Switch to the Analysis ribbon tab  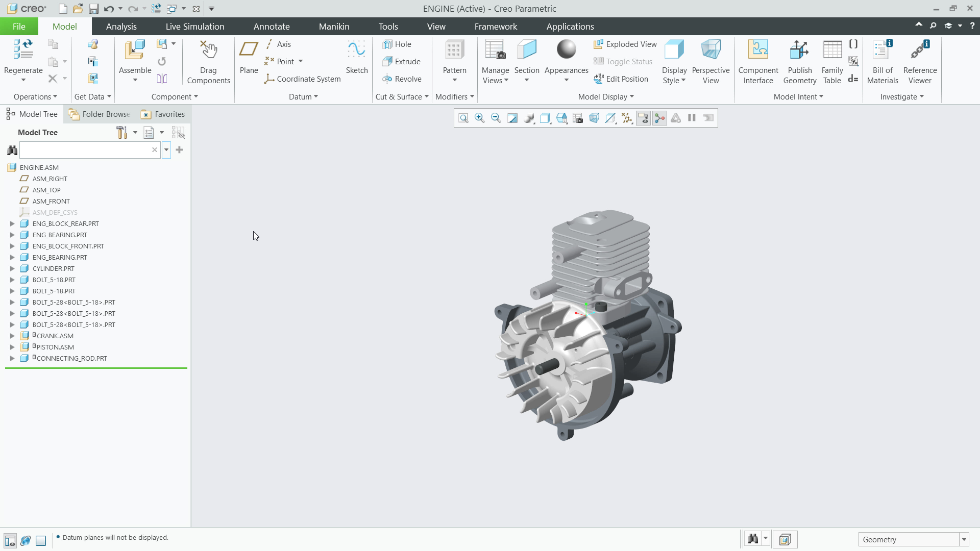(x=121, y=27)
